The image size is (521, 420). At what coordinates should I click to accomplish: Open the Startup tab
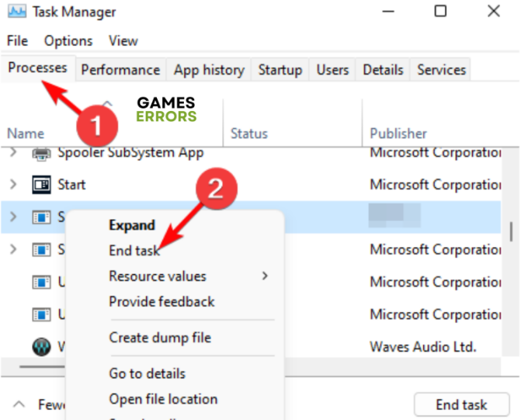280,70
